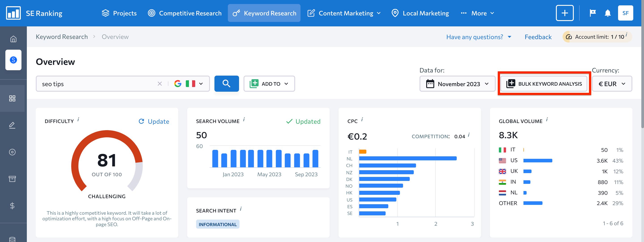Viewport: 644px width, 242px height.
Task: Click the UK row in Global Volume
Action: (561, 171)
